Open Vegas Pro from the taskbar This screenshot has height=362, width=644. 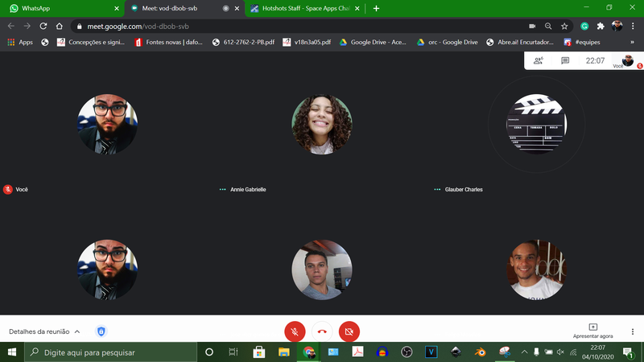click(431, 352)
